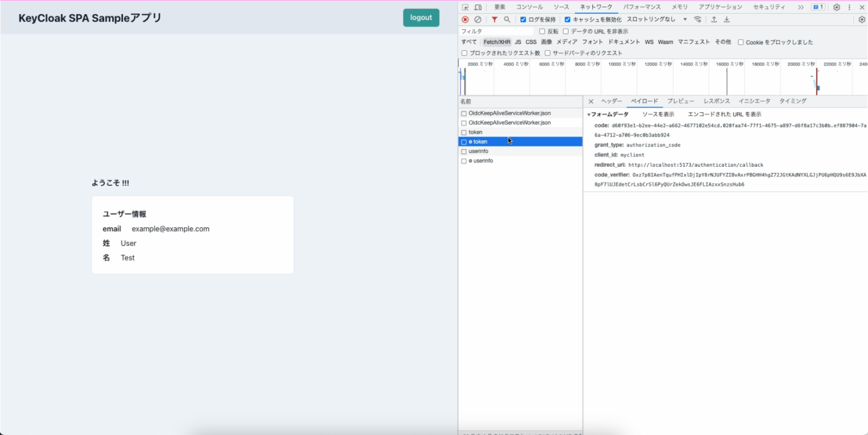
Task: Open hidden panels with the » chevron
Action: 801,7
